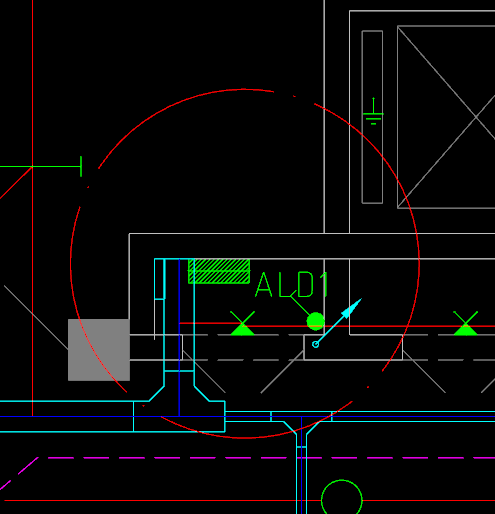The image size is (495, 514).
Task: Click the narrow tall white rectangle
Action: point(372,117)
